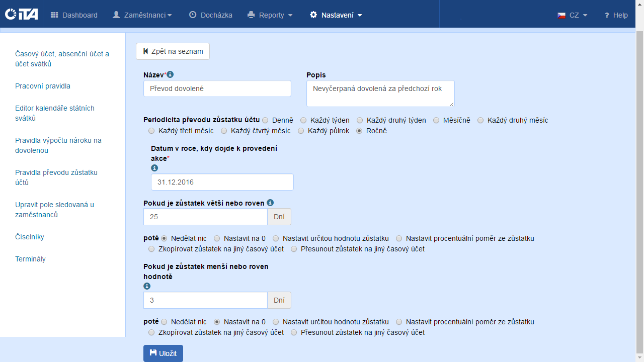Expand the Reporty dropdown menu
The width and height of the screenshot is (644, 362).
270,15
